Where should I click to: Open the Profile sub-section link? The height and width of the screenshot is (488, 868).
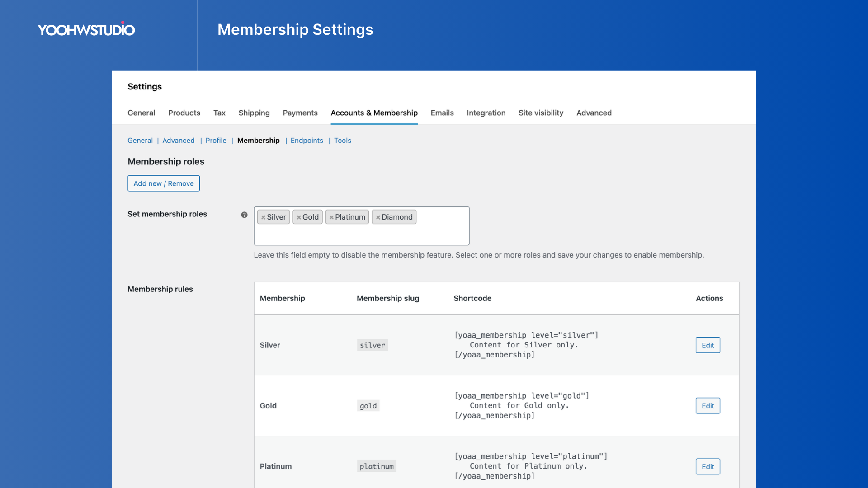point(216,141)
